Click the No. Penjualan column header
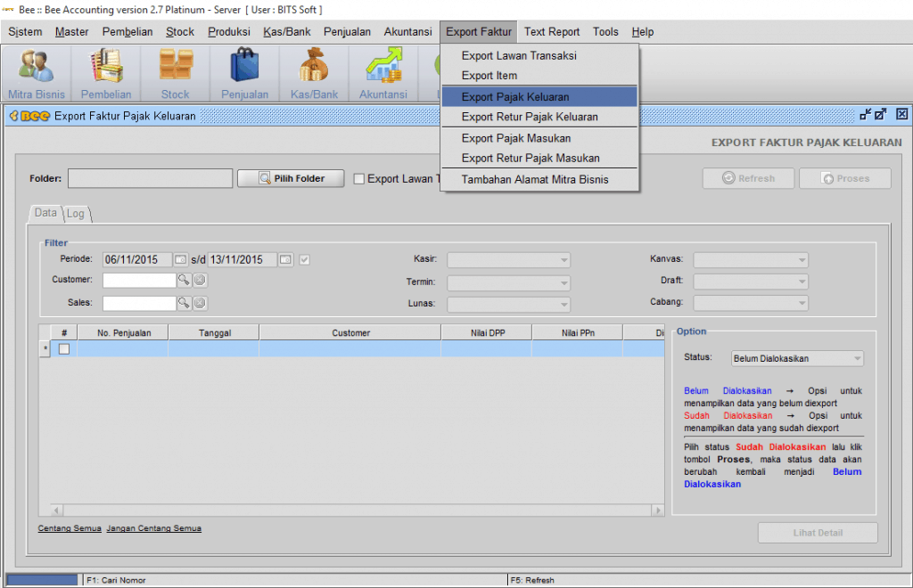 (123, 332)
